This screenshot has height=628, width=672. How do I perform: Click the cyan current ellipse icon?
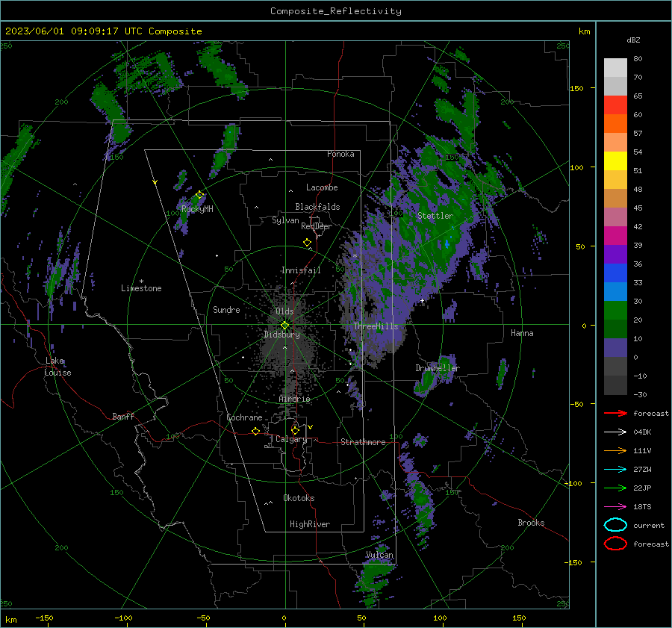[x=615, y=525]
